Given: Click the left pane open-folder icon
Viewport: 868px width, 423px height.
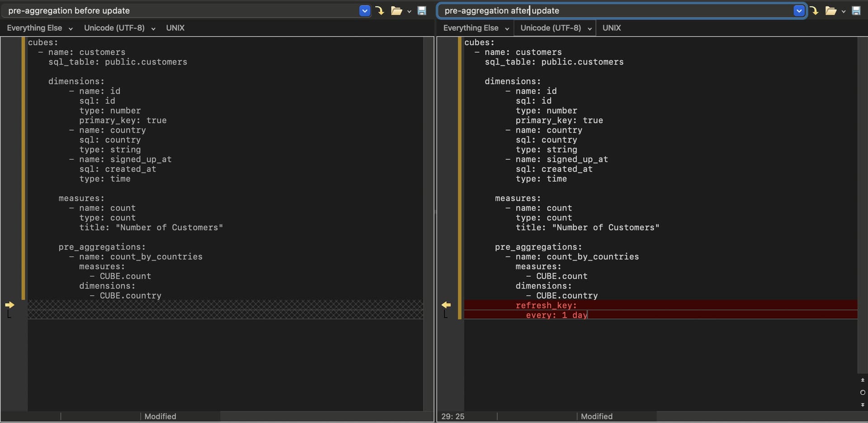Looking at the screenshot, I should tap(396, 11).
